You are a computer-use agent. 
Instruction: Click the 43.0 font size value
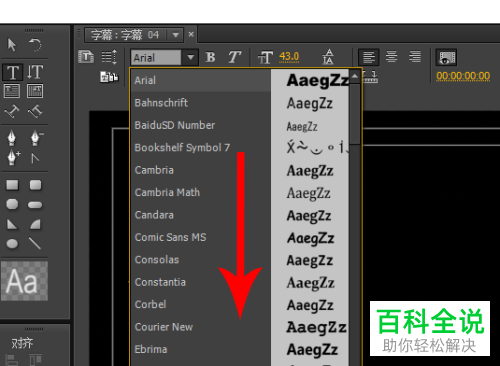289,57
